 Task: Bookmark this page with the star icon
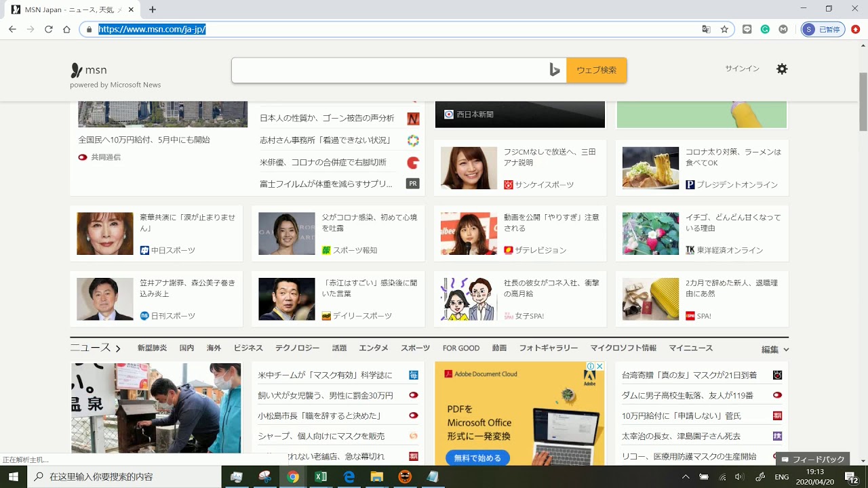(724, 29)
